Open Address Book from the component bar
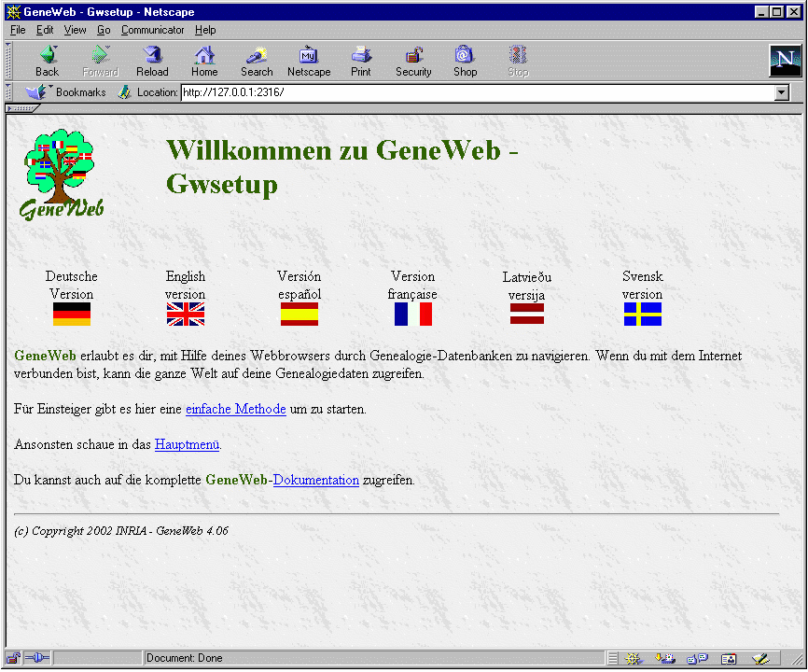This screenshot has height=672, width=808. click(729, 659)
